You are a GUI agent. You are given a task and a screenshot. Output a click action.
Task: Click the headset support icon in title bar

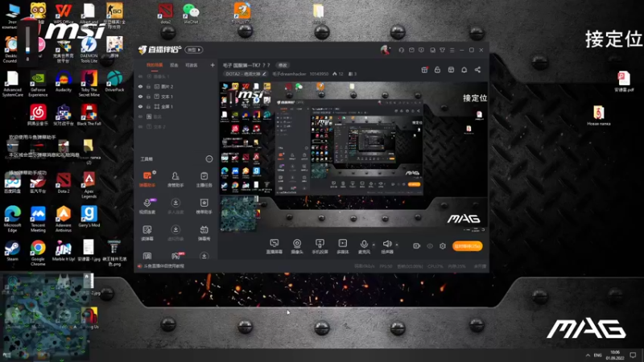click(401, 50)
